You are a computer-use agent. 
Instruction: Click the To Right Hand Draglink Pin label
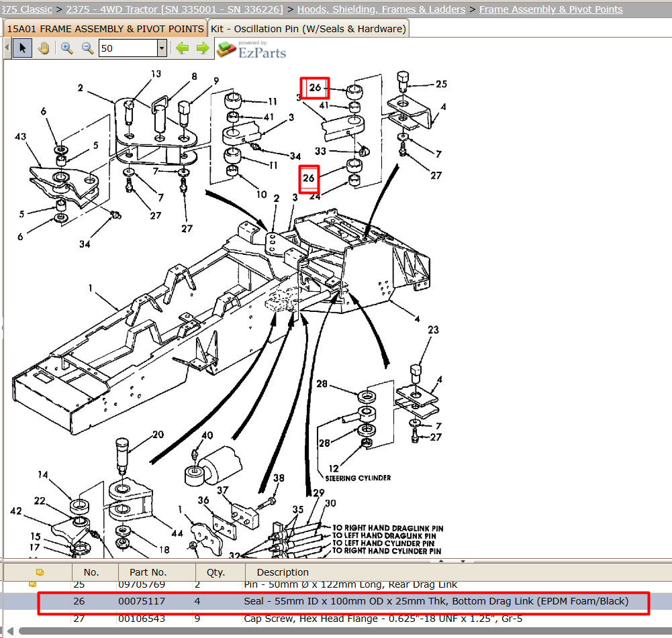pos(388,529)
